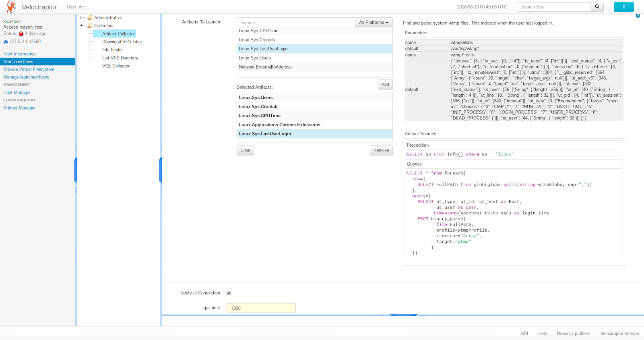The height and width of the screenshot is (340, 644).
Task: Select File Finder in the collectors tree
Action: coord(112,50)
